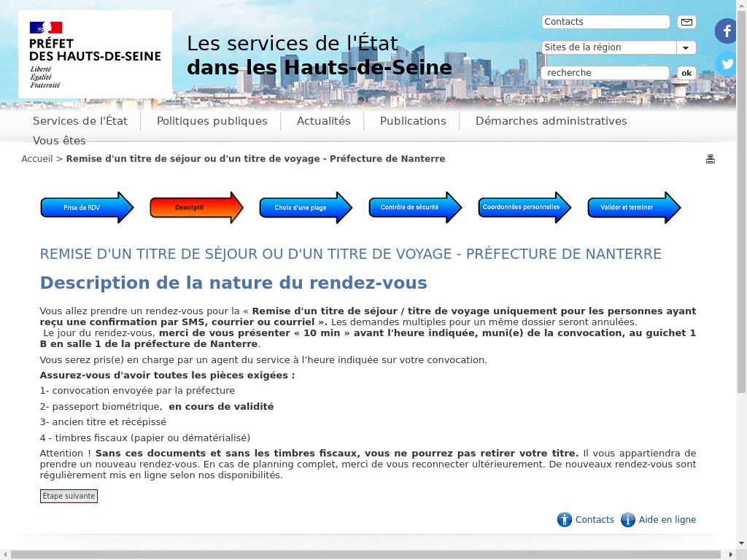Open the Twitter social icon
747x560 pixels.
click(726, 63)
